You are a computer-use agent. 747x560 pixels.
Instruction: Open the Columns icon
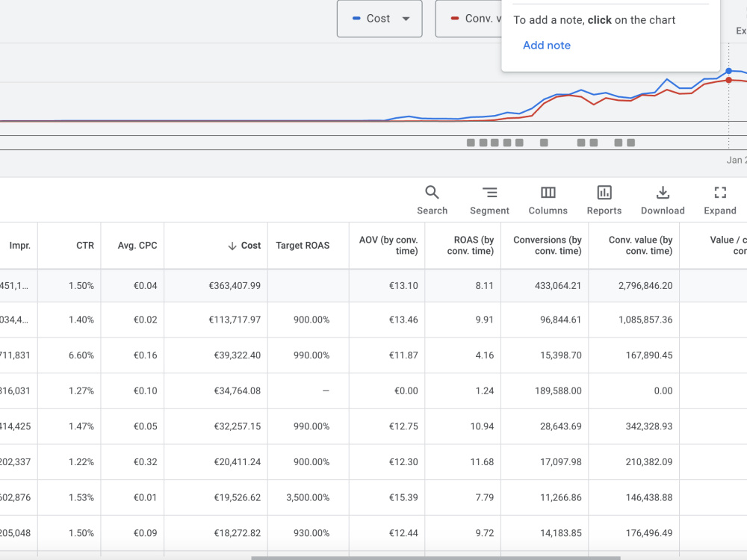click(x=548, y=193)
